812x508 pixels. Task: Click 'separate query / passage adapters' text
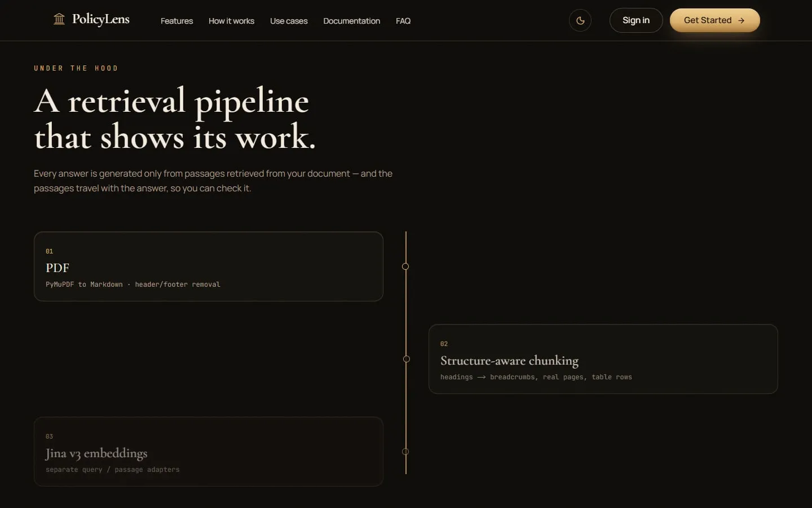tap(113, 470)
